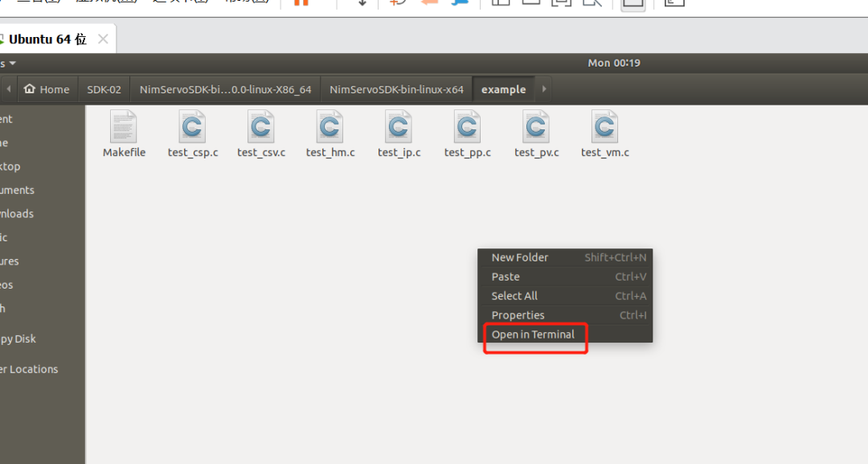Close the Ubuntu 64 位 VM tab

coord(103,39)
